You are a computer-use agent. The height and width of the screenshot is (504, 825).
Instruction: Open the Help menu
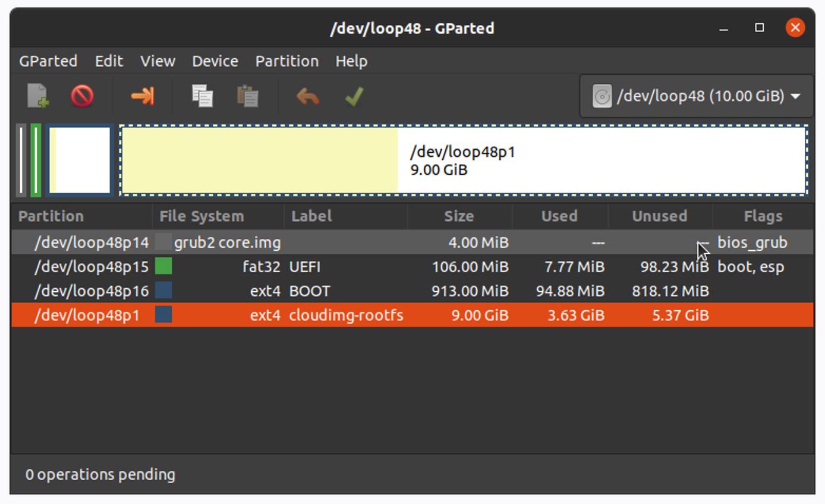(x=351, y=61)
